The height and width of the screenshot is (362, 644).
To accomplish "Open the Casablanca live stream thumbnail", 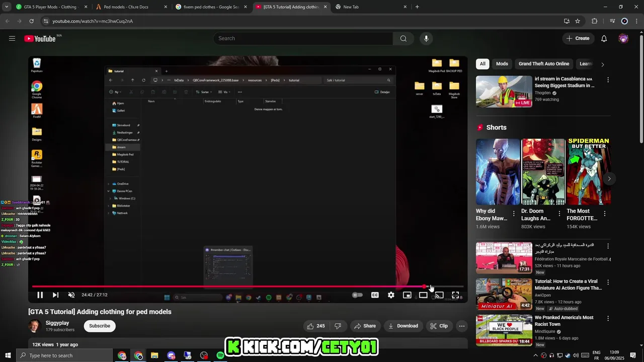I will (x=504, y=92).
